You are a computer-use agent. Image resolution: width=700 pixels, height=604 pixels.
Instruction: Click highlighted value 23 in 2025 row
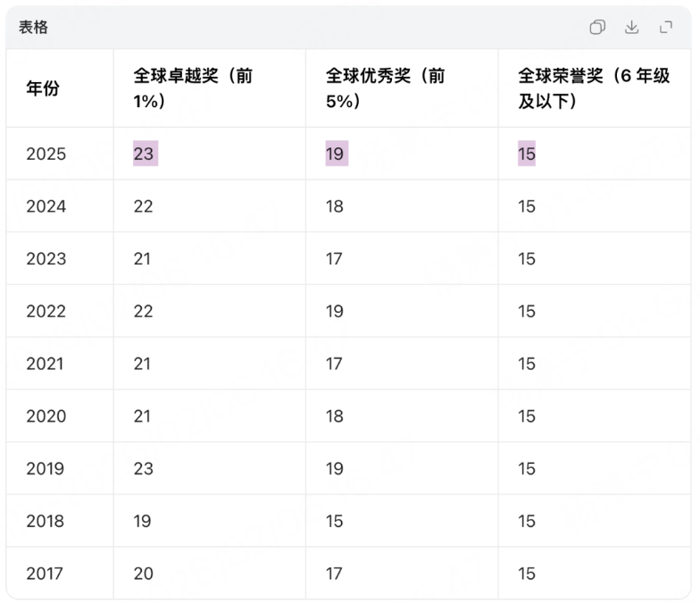coord(144,154)
